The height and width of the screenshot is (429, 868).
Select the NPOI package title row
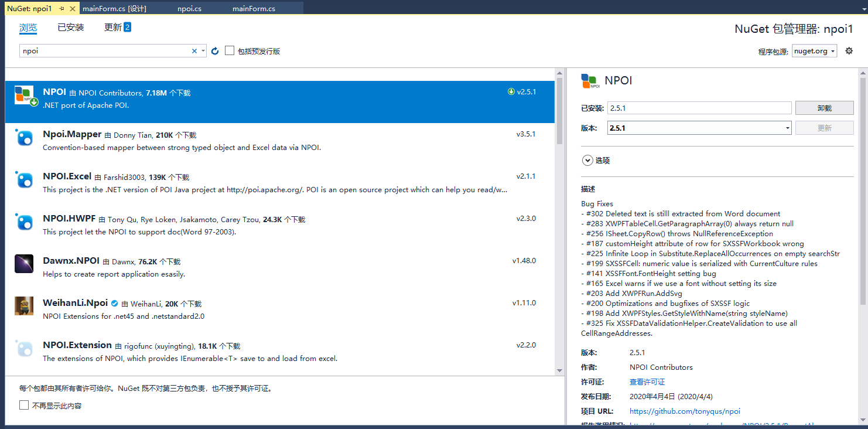280,102
